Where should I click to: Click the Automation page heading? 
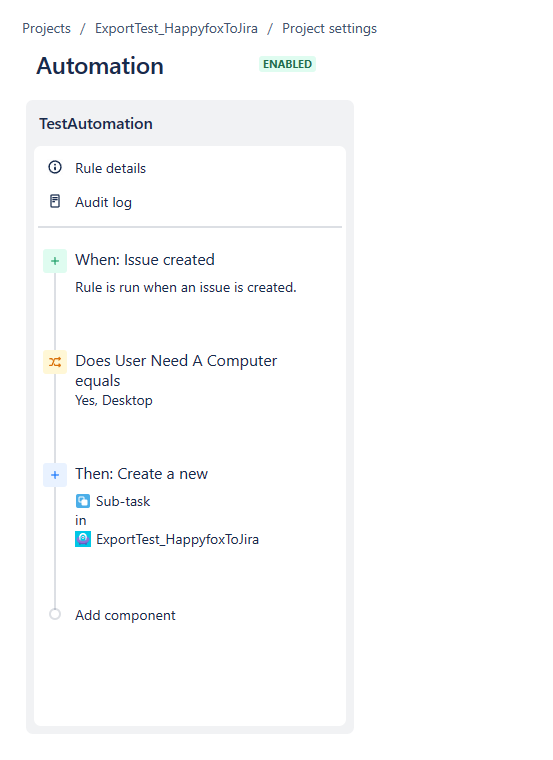coord(100,66)
